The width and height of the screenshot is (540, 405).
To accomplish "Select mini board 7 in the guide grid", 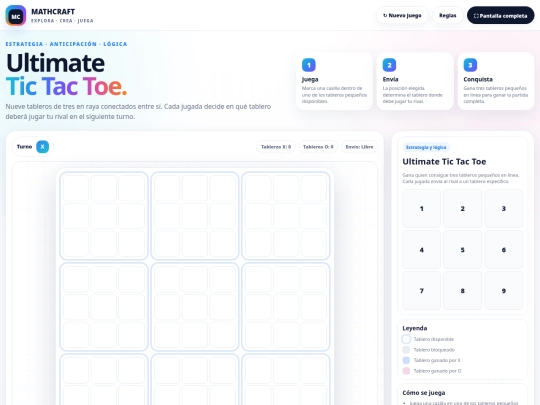I will [422, 291].
